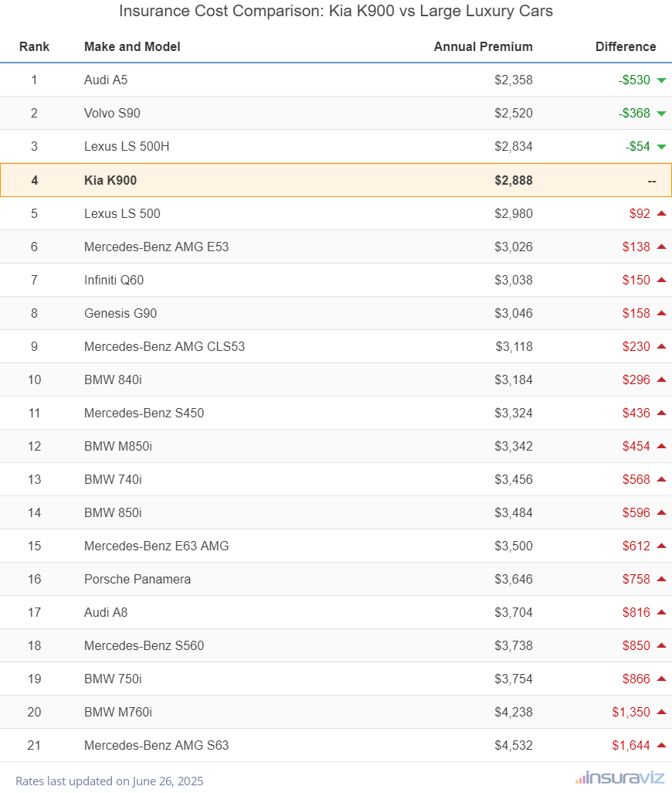Click the -$530 difference value
This screenshot has width=672, height=793.
[x=634, y=80]
